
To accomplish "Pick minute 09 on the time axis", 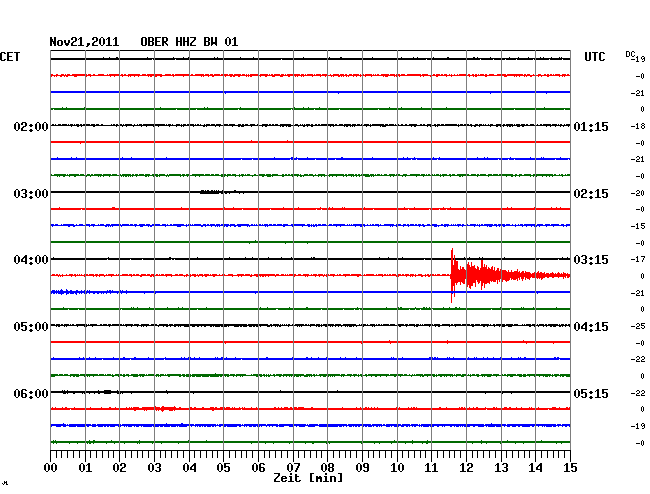I will (362, 468).
